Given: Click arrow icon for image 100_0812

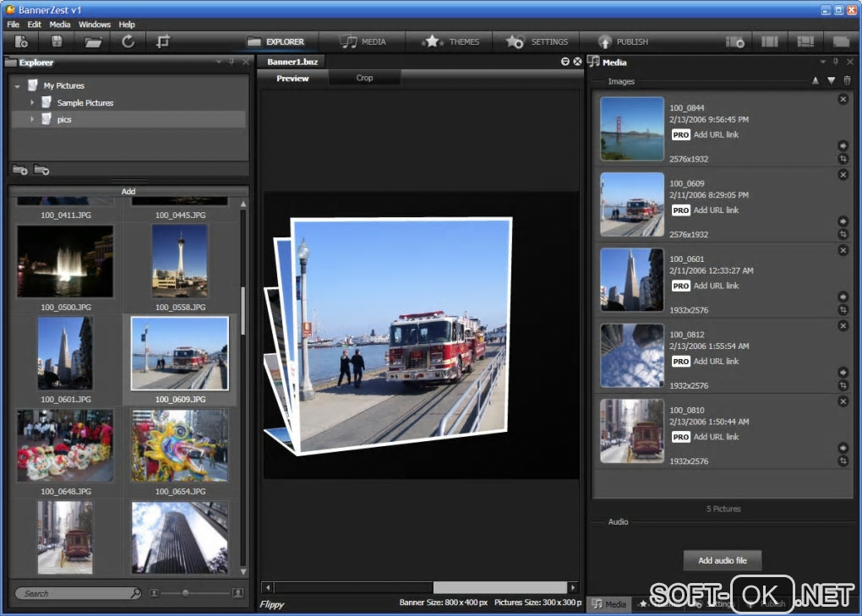Looking at the screenshot, I should point(843,372).
